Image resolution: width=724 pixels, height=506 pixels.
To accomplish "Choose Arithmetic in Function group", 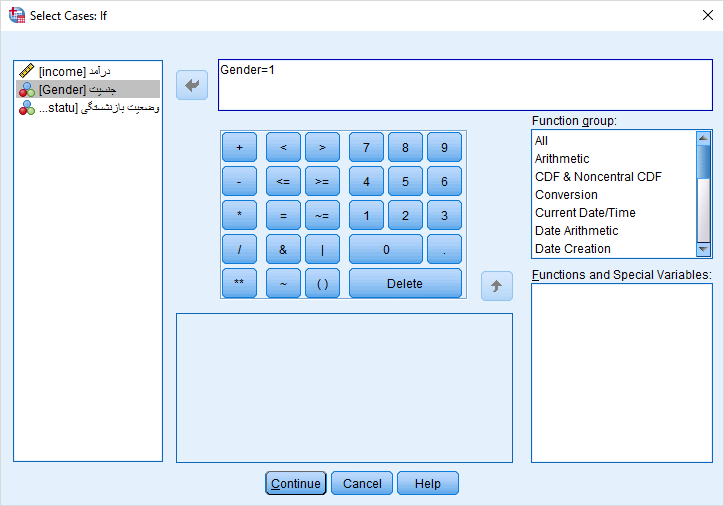I will pos(562,159).
